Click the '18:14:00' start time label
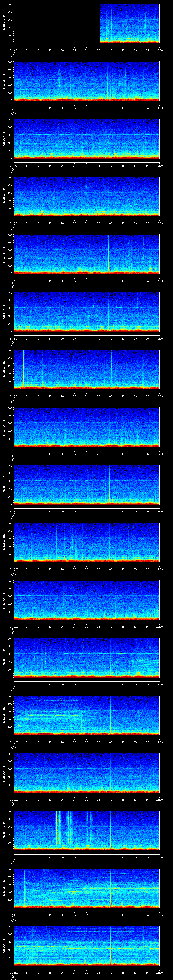Viewport: 173px width, 980px height. [x=13, y=339]
